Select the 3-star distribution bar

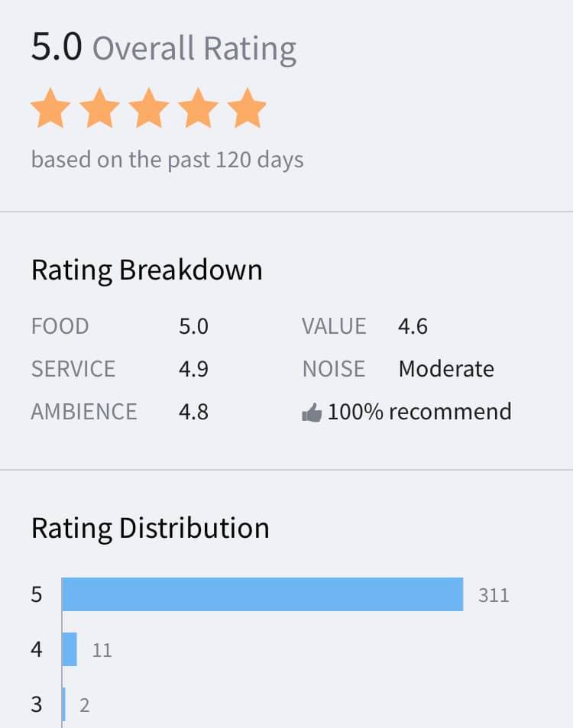point(64,704)
